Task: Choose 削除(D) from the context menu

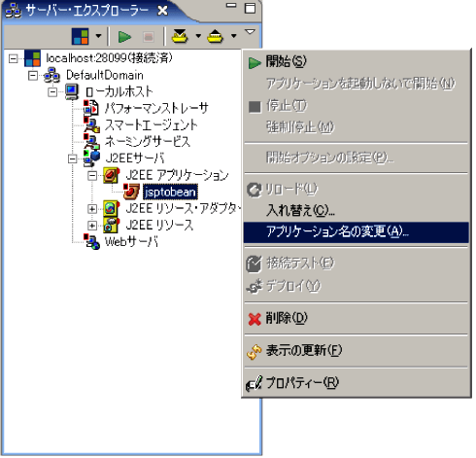Action: click(357, 319)
